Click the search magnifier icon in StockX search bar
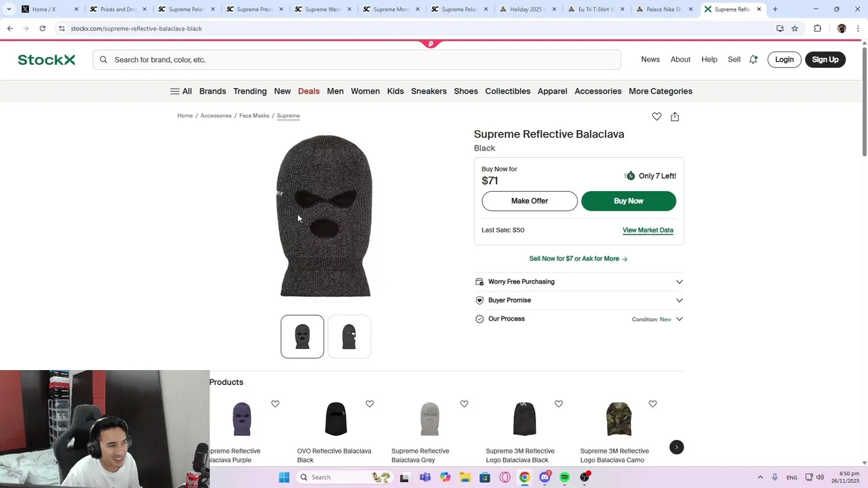The image size is (868, 488). tap(103, 60)
